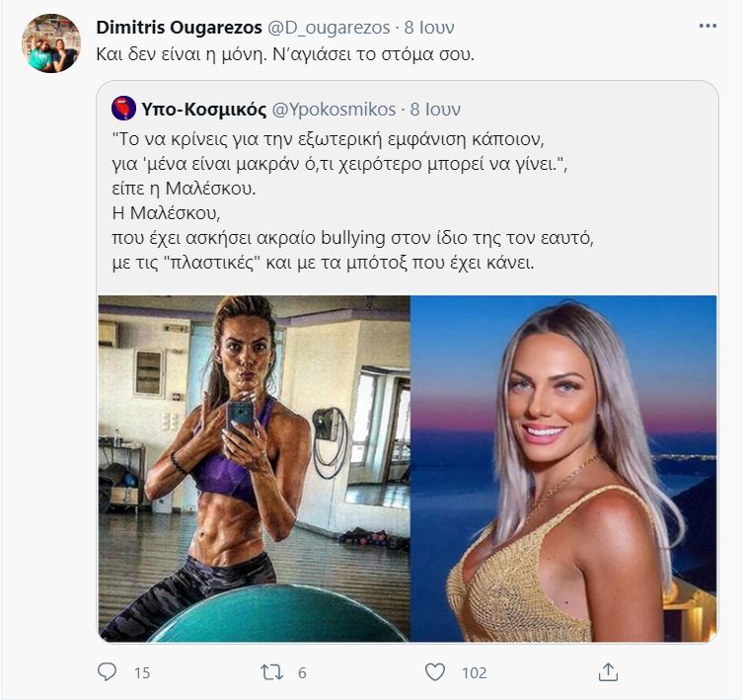Screen dimensions: 744x700
Task: Open the Dimitris Ougarezos display name link
Action: point(179,28)
